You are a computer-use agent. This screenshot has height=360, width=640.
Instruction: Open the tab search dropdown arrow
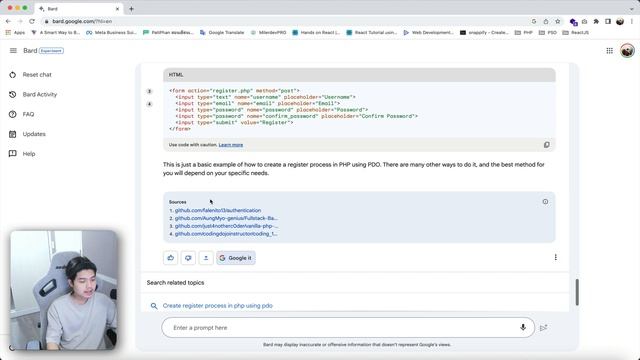click(x=632, y=9)
